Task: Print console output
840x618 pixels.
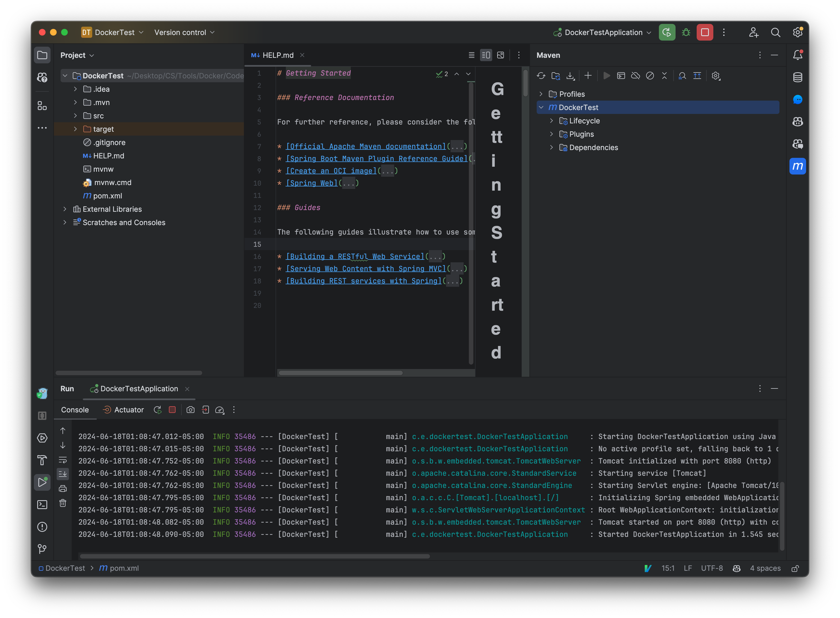Action: (x=63, y=489)
